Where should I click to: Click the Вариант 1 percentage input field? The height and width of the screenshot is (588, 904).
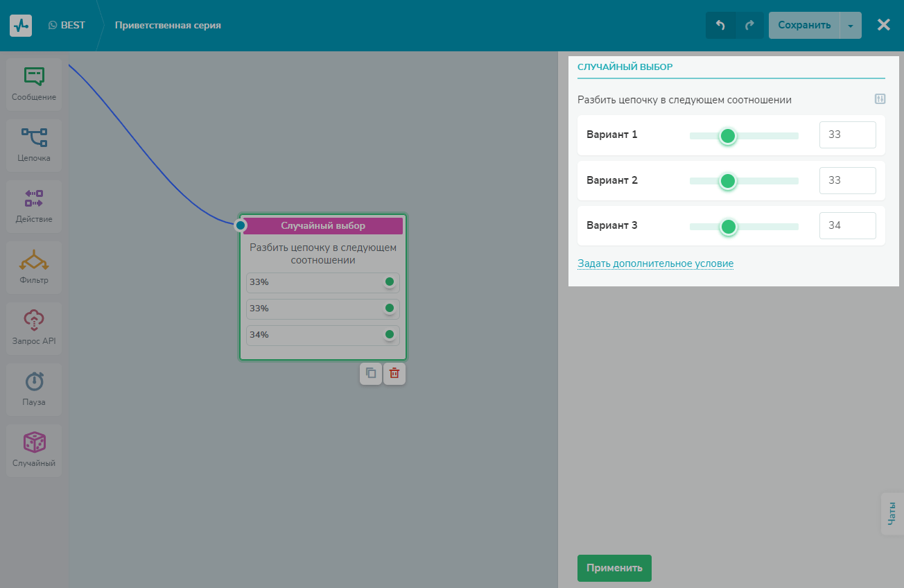coord(847,135)
